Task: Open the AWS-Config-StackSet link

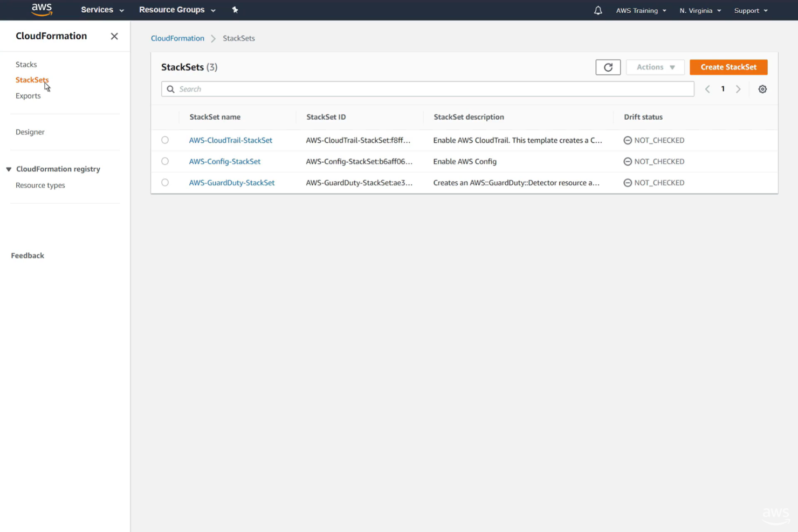Action: pos(224,162)
